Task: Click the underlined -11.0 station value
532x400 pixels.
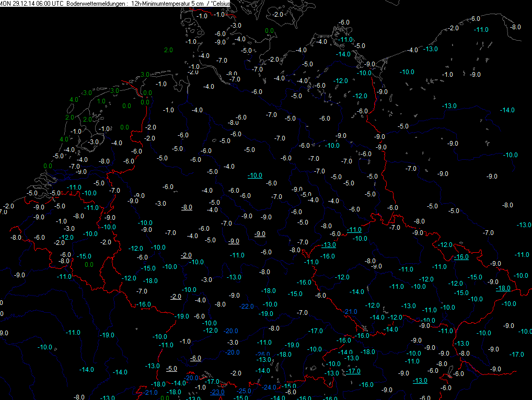Action: coord(354,230)
